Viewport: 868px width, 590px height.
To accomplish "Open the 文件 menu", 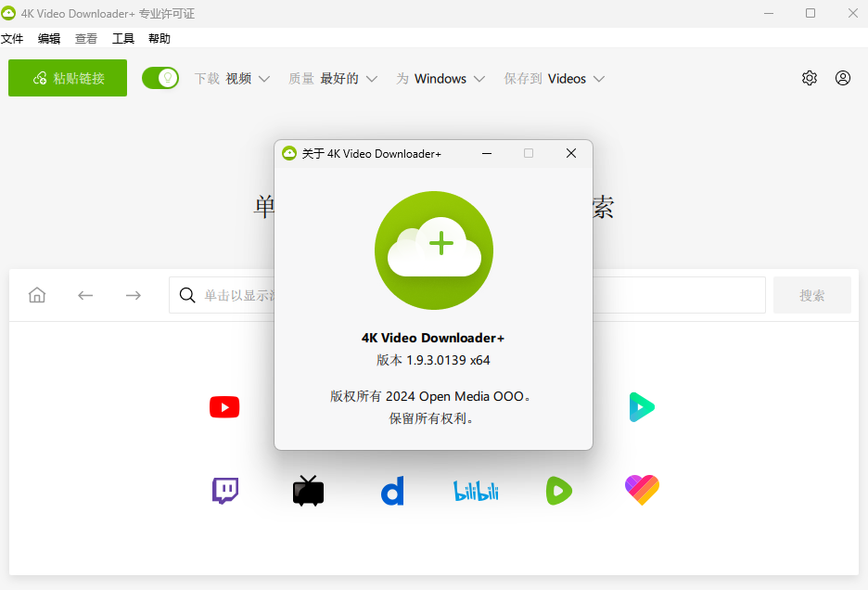I will pos(12,38).
